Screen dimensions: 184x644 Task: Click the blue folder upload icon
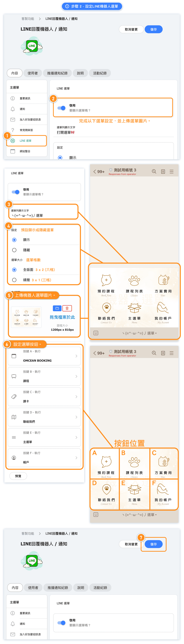[x=57, y=308]
